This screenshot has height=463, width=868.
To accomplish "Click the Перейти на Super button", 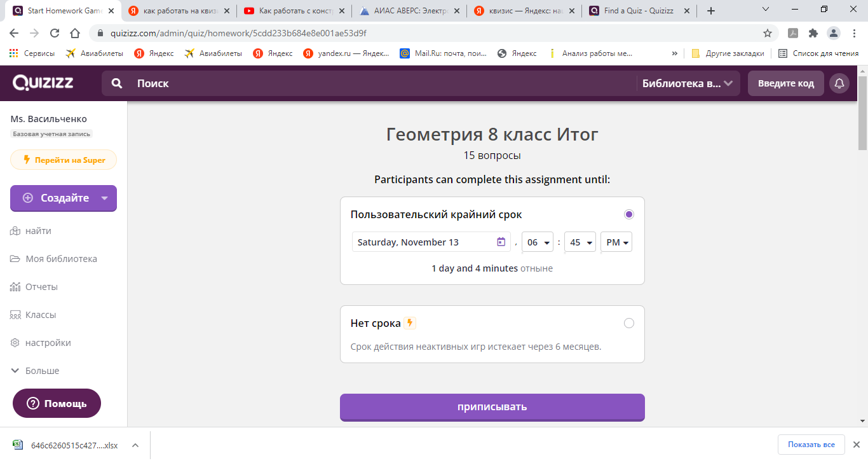I will 64,160.
